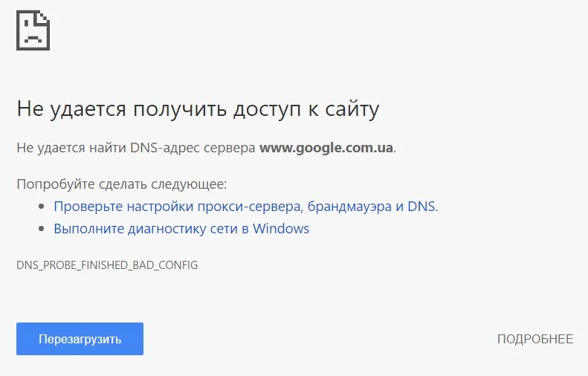Click the word Windows in the diagnostics link
588x376 pixels.
click(x=281, y=229)
